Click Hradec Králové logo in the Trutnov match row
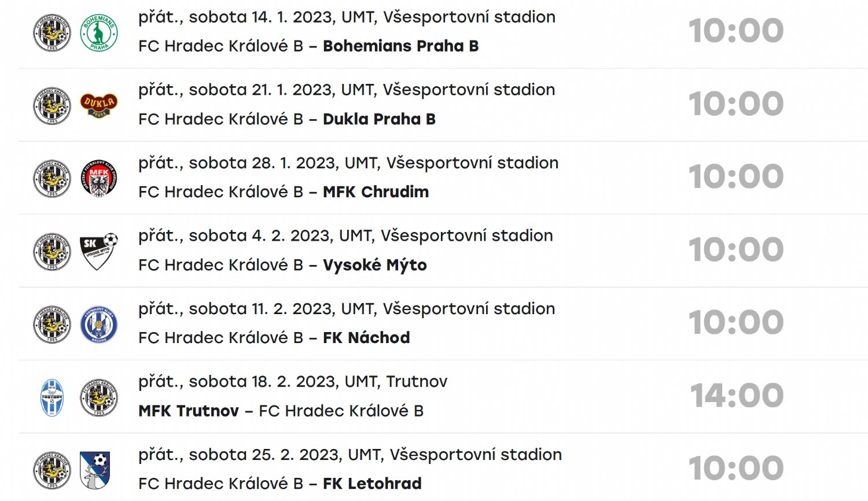The width and height of the screenshot is (868, 501). click(x=99, y=397)
